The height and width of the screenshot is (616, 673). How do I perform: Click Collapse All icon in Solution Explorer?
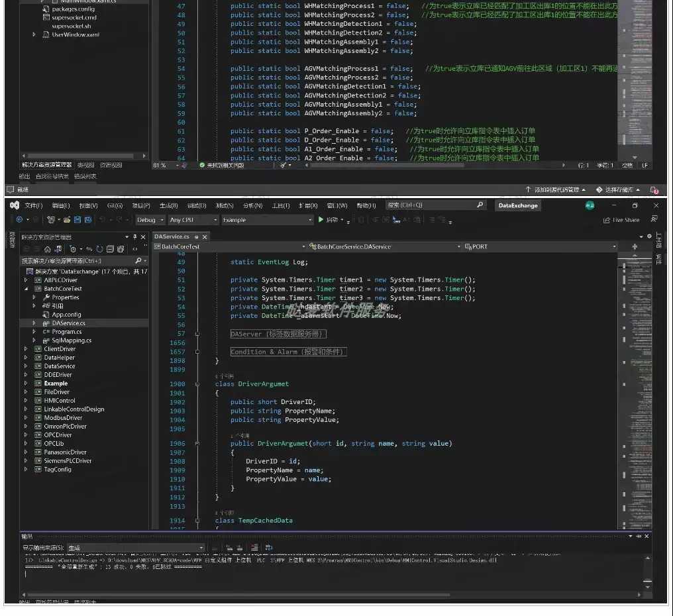(x=111, y=249)
